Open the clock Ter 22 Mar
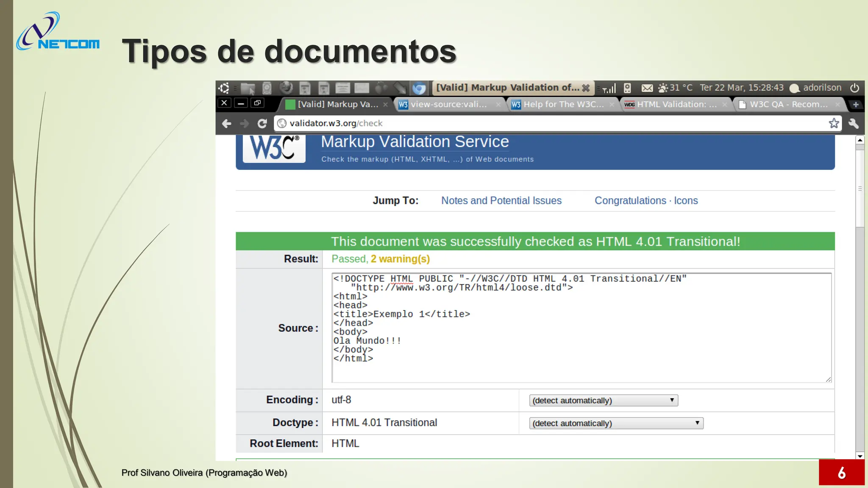 (742, 88)
